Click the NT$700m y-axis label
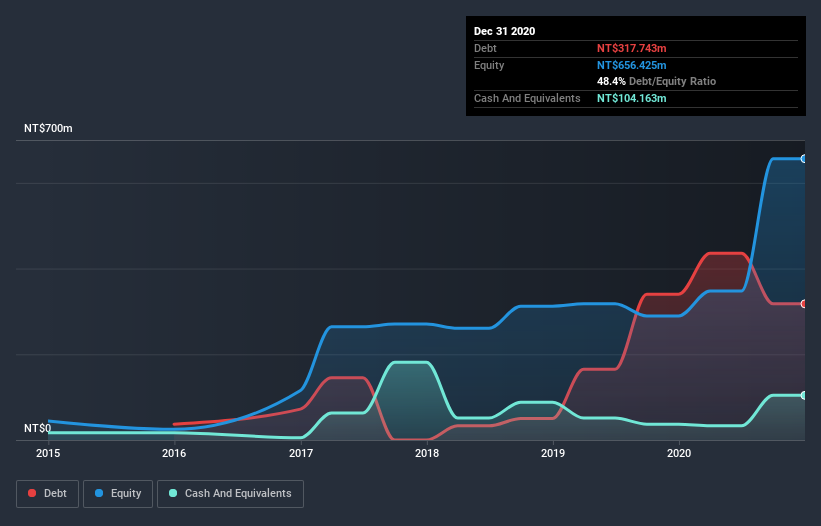The image size is (821, 526). pyautogui.click(x=48, y=128)
